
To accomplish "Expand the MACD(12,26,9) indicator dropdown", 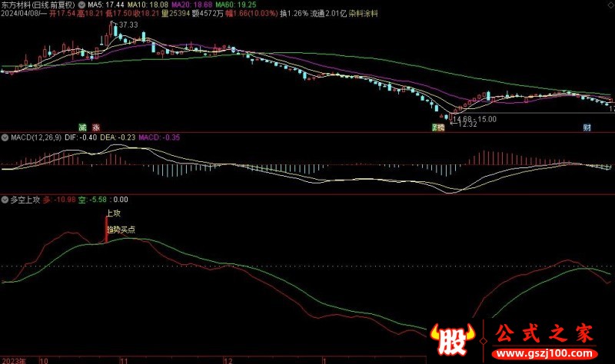I will 5,137.
